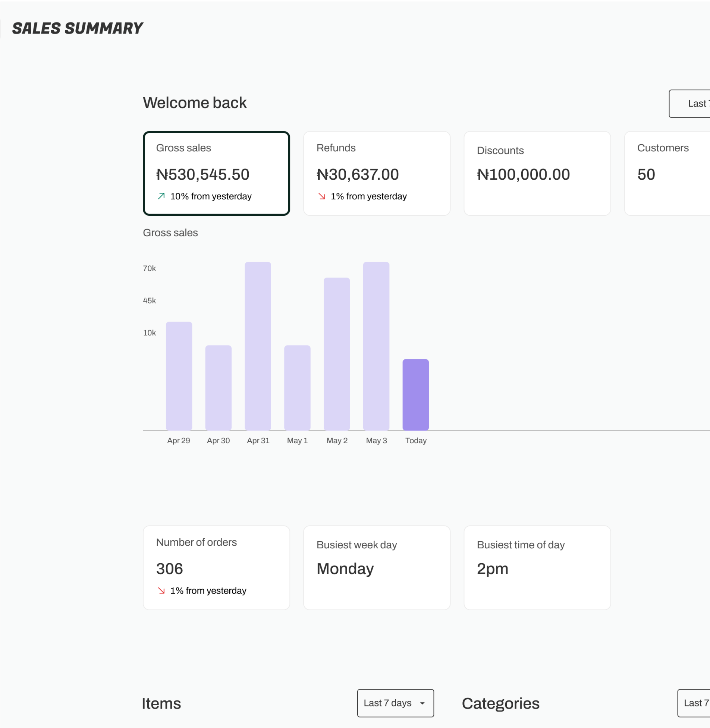Viewport: 710px width, 728px height.
Task: Click the May 1 bar in chart
Action: click(x=297, y=388)
